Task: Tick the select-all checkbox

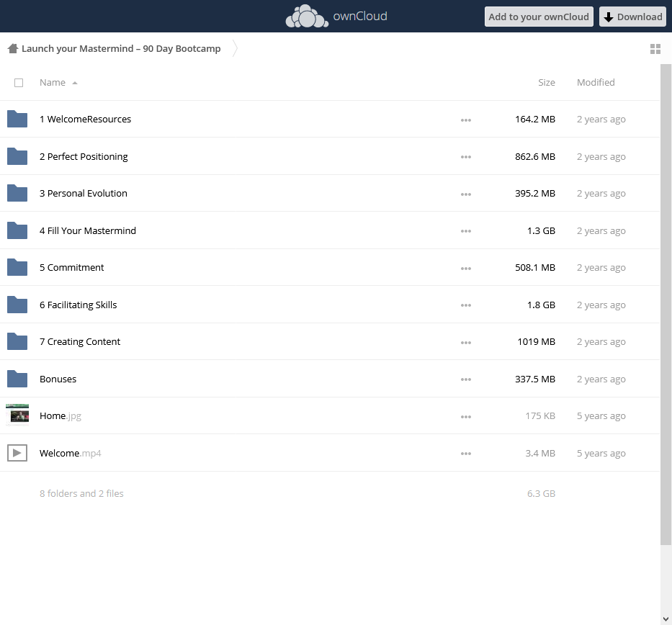Action: (19, 83)
